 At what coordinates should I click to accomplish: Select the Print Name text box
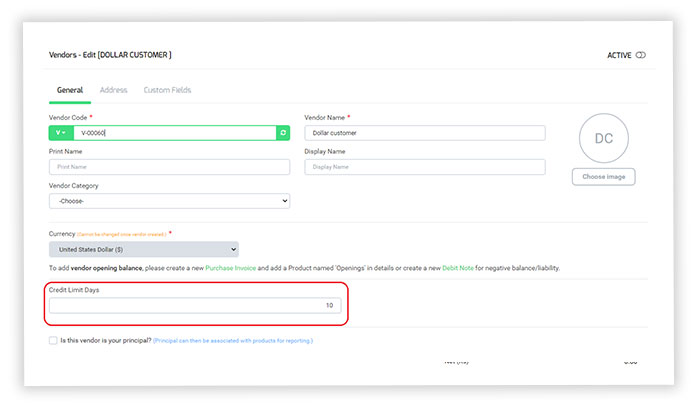pyautogui.click(x=169, y=167)
